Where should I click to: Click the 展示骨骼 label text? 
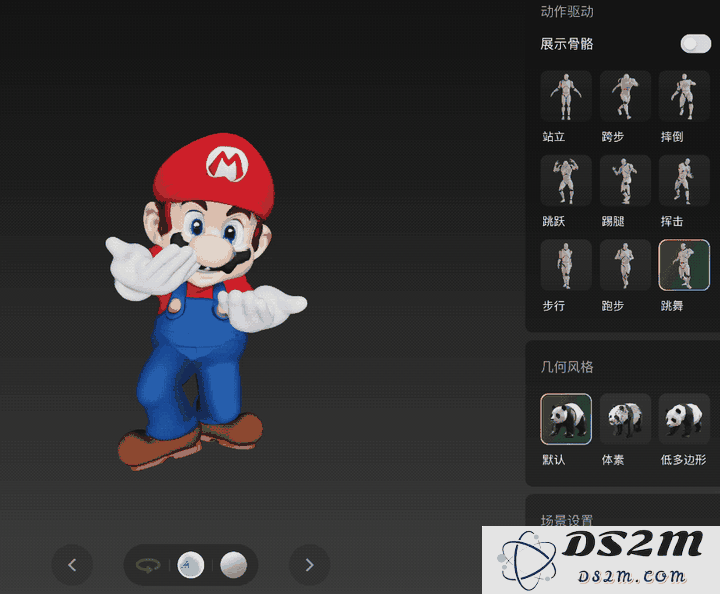pos(567,44)
